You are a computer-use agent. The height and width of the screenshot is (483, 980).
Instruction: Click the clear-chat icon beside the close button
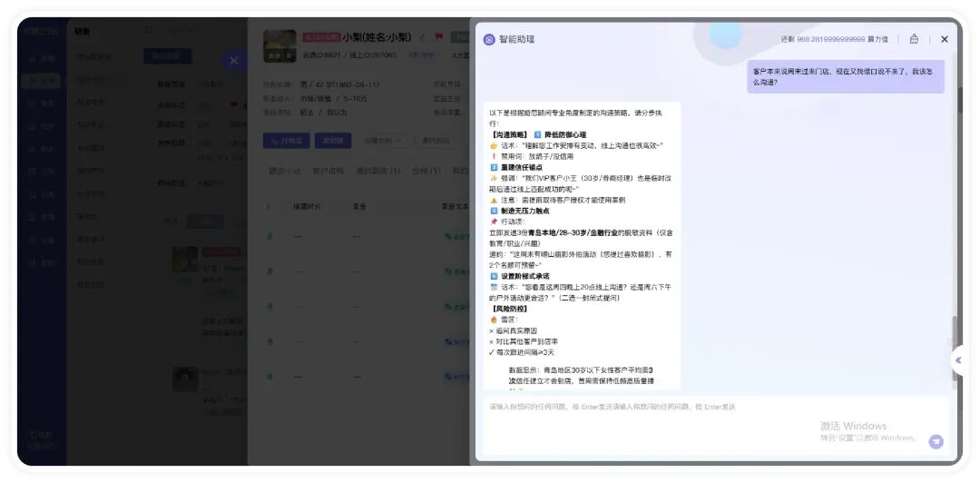point(914,39)
